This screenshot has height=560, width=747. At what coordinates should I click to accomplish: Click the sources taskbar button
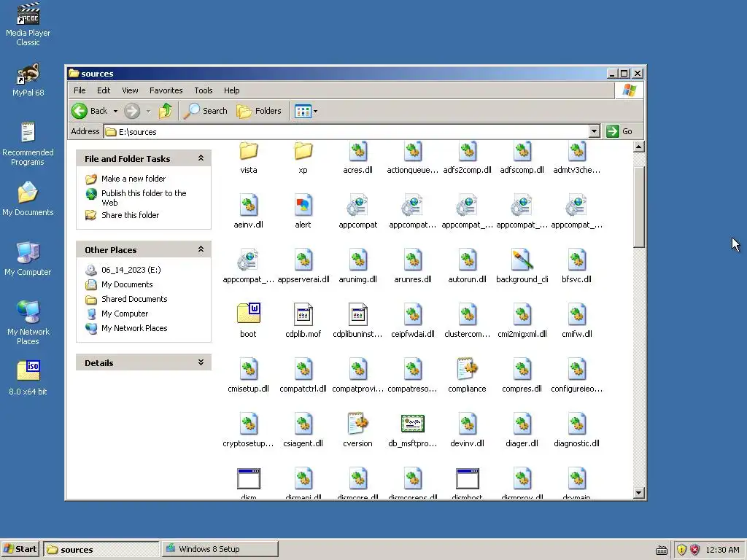[x=101, y=549]
